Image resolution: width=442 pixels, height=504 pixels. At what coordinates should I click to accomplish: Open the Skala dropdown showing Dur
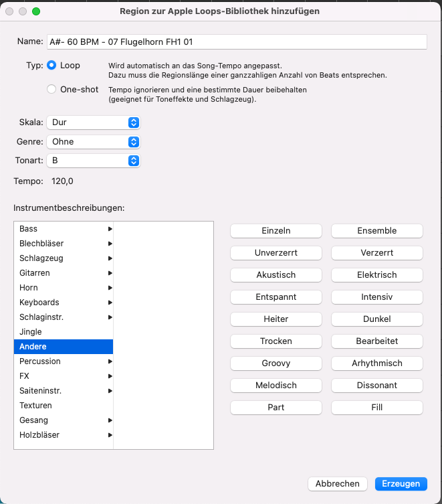click(93, 122)
